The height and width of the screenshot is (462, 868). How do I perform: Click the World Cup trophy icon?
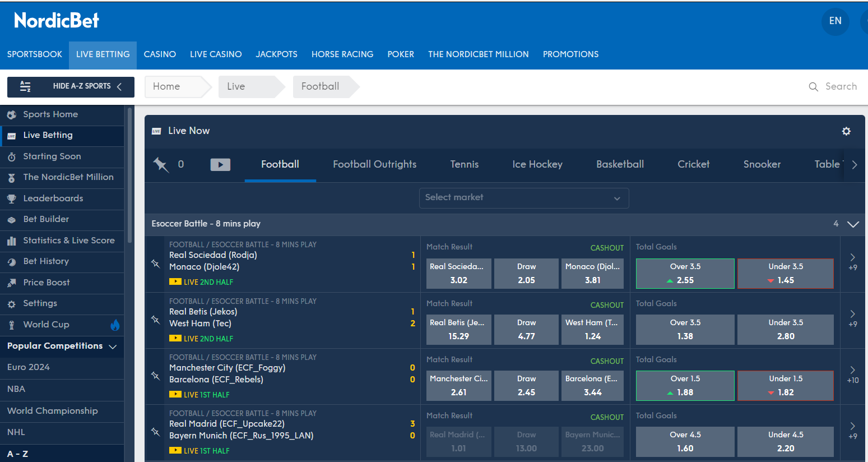[x=11, y=325]
